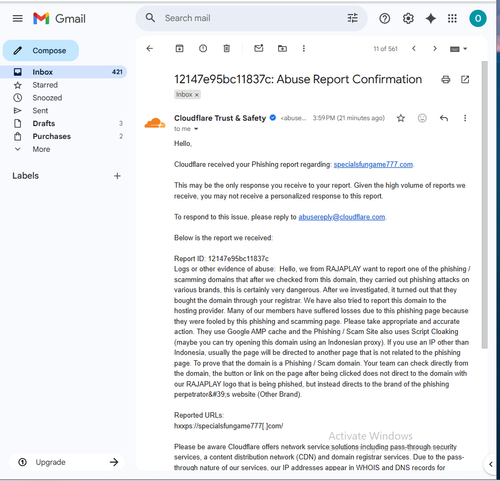Expand recipient details next to 'to me'
500x481 pixels.
(196, 129)
